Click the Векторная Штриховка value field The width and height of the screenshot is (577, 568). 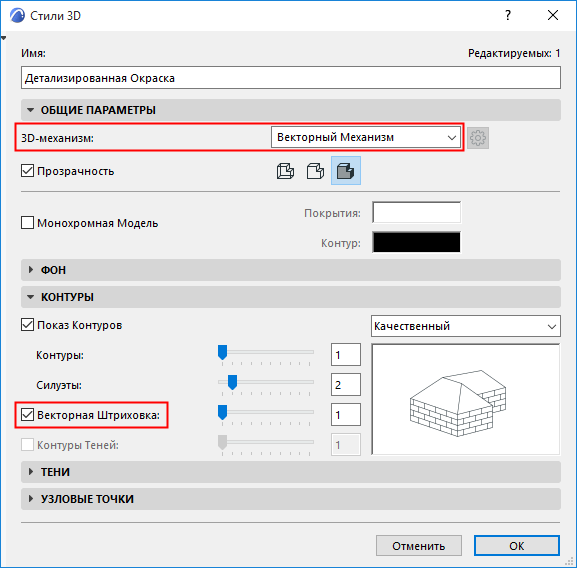tap(346, 415)
